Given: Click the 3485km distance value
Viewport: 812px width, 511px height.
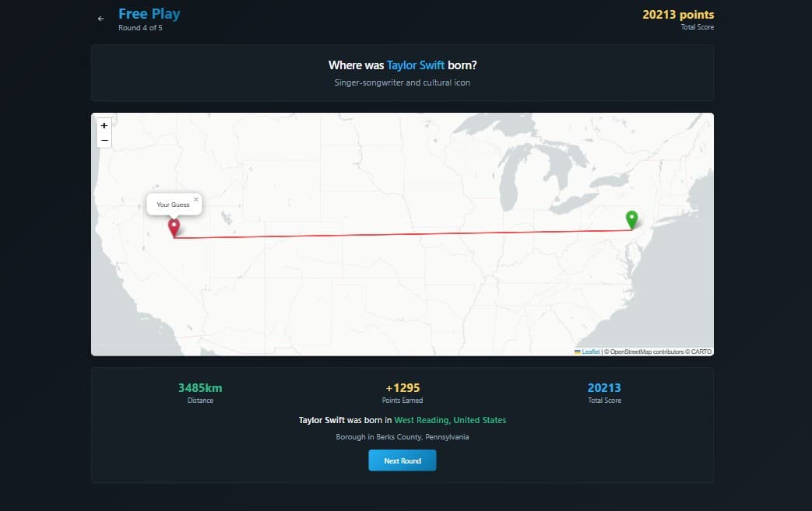Looking at the screenshot, I should (200, 387).
